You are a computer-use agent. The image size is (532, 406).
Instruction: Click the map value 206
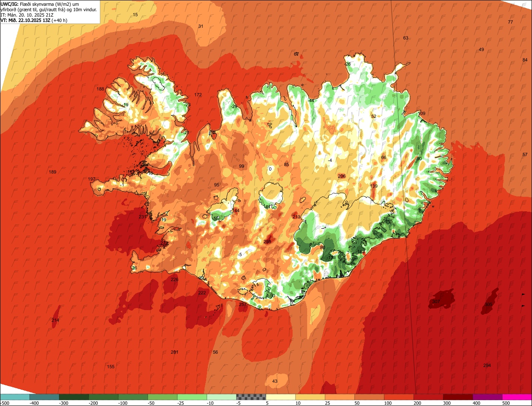[342, 176]
